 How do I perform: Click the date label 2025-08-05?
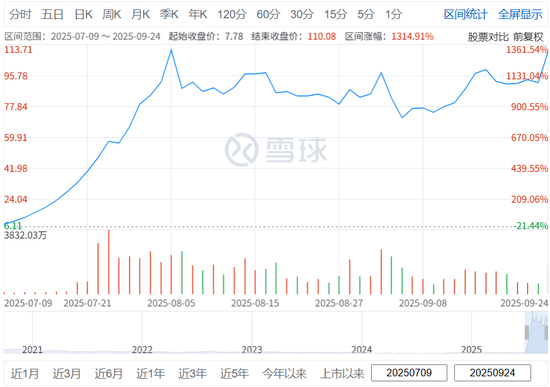(x=171, y=303)
